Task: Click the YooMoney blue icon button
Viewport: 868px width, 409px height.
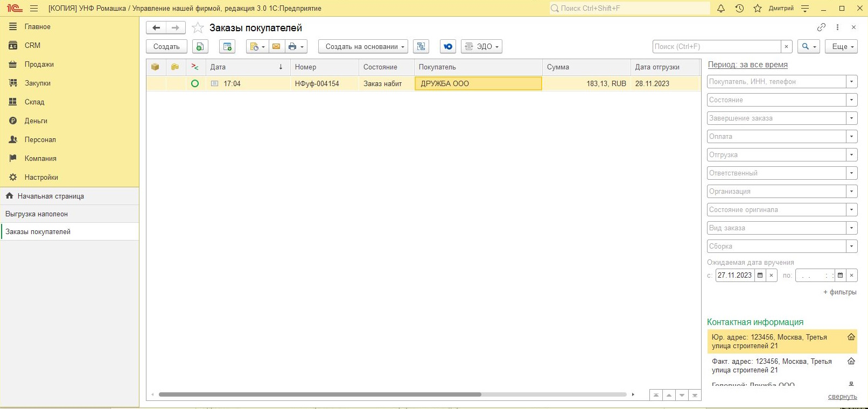Action: point(447,47)
